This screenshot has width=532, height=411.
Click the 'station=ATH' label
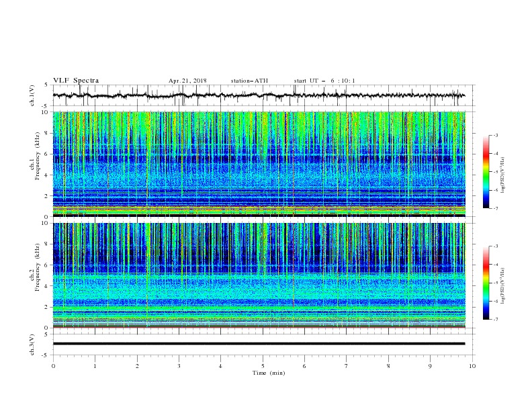249,81
